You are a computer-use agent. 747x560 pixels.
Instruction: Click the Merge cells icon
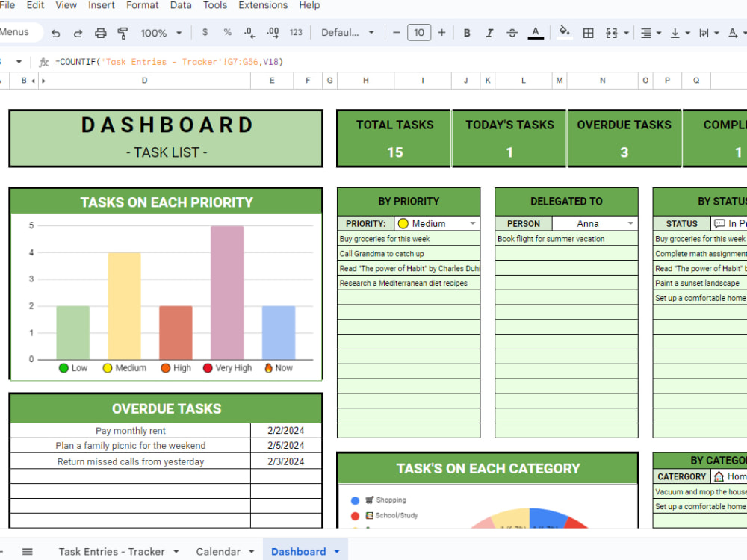click(x=613, y=33)
